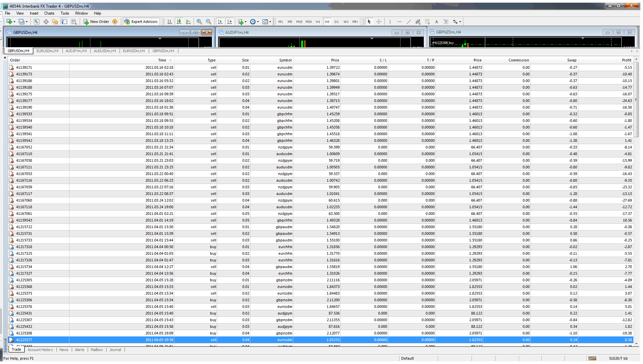
Task: Open the File menu
Action: pyautogui.click(x=8, y=13)
